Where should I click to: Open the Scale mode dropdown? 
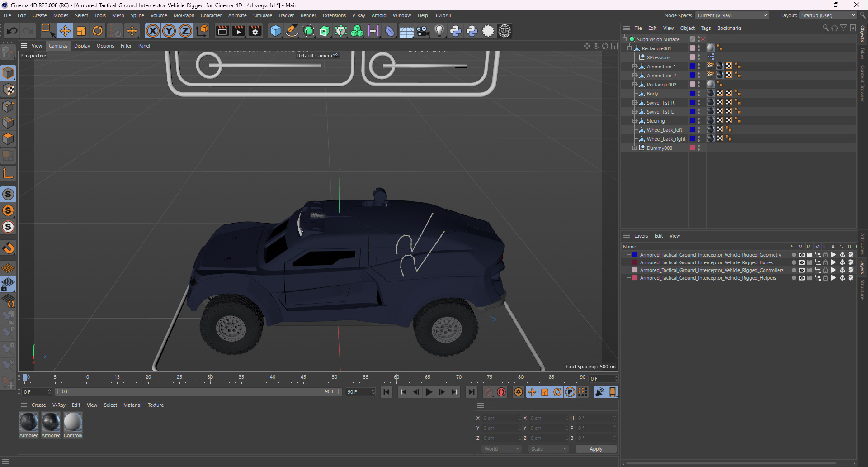548,449
